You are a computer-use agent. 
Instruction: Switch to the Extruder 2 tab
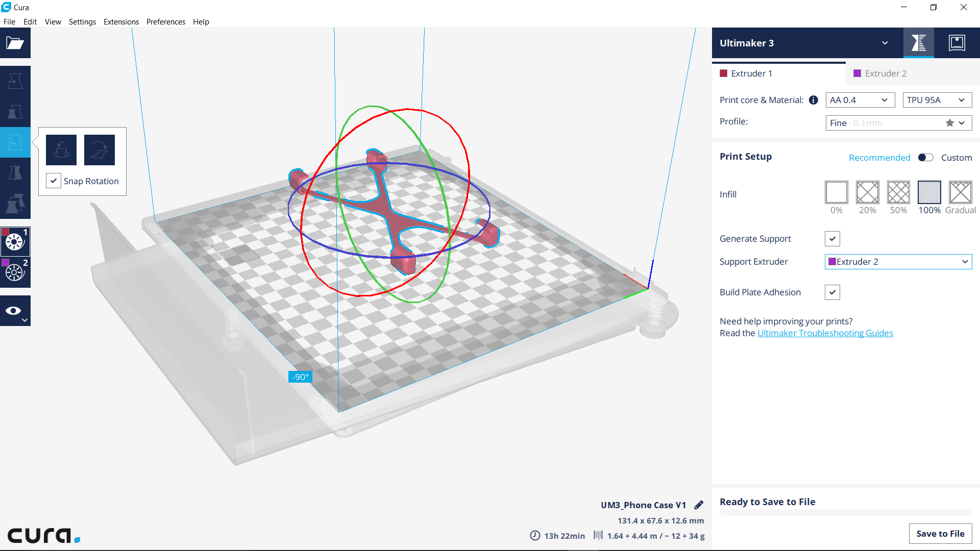885,73
